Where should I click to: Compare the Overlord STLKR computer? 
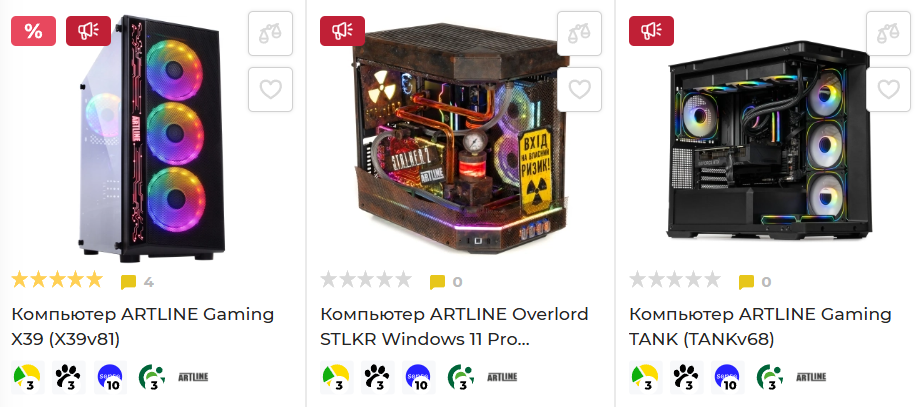(x=579, y=34)
